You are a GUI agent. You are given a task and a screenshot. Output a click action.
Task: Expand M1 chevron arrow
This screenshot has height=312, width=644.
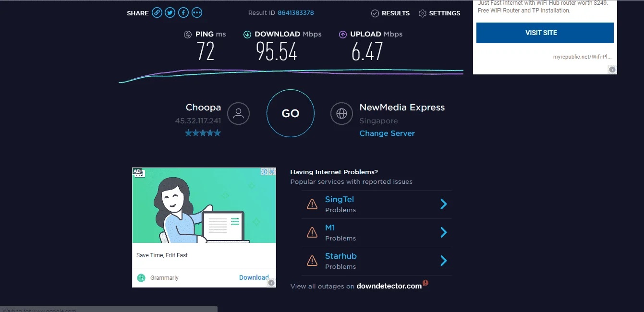point(444,232)
